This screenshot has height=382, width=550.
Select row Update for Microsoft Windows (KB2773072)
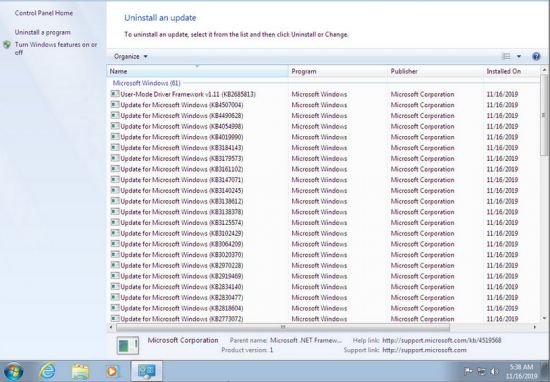pyautogui.click(x=323, y=319)
